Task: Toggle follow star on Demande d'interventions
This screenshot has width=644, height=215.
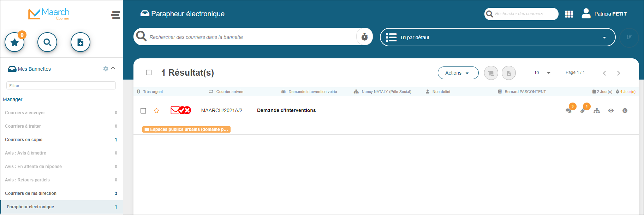Action: 156,111
